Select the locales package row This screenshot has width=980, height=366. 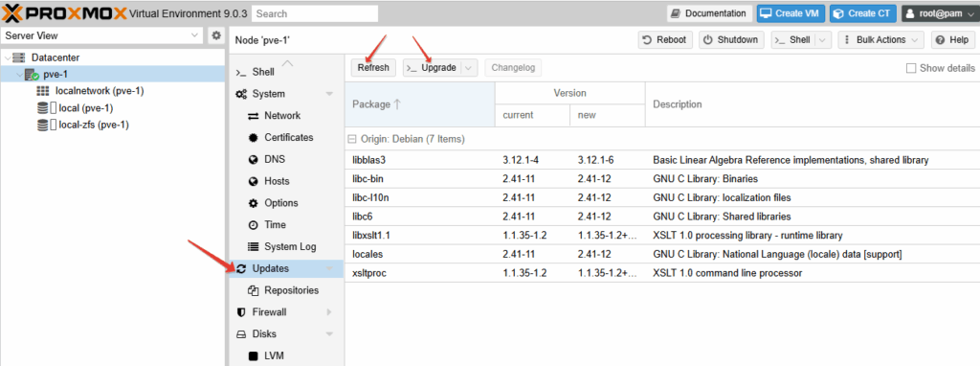[662, 254]
